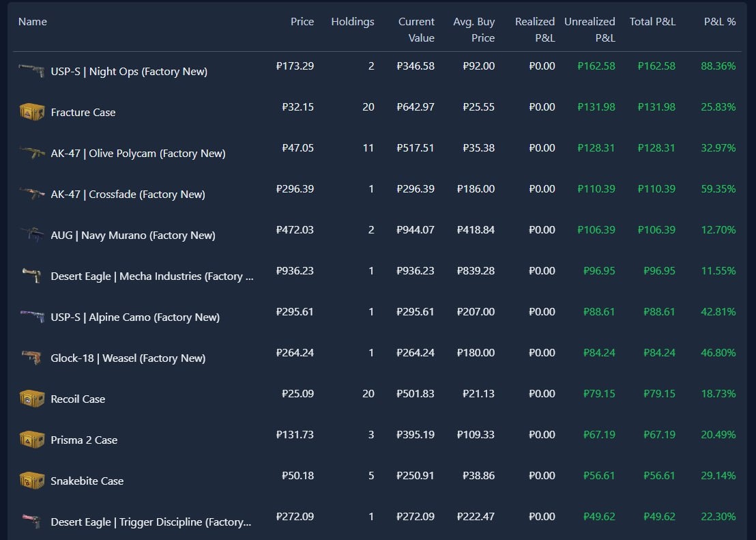Click the Snakebite Case crate icon
The image size is (756, 540).
click(x=32, y=481)
